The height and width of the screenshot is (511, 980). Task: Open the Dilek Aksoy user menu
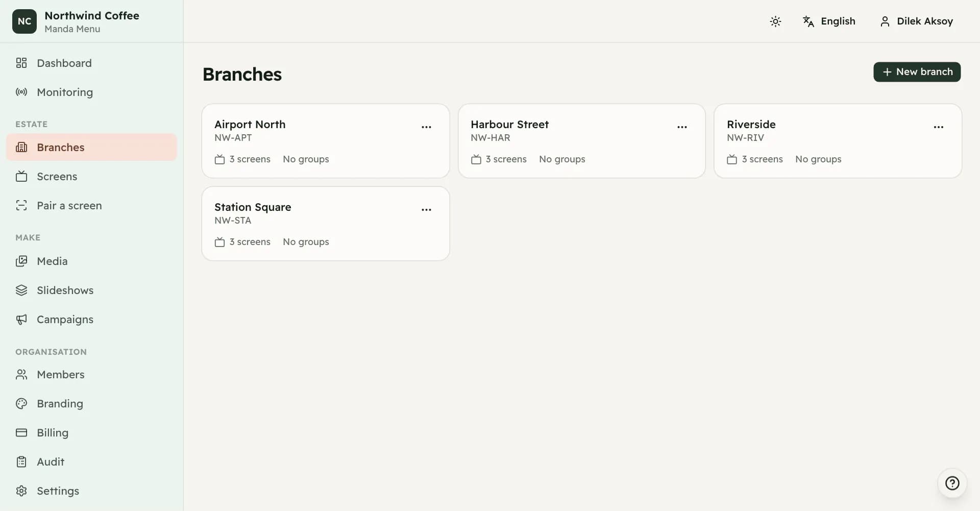[917, 21]
